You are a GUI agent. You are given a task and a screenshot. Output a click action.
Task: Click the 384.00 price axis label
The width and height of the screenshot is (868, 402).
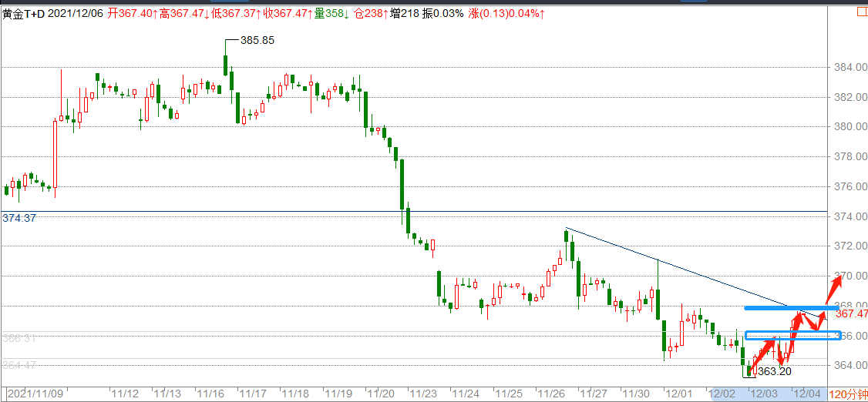click(x=851, y=67)
